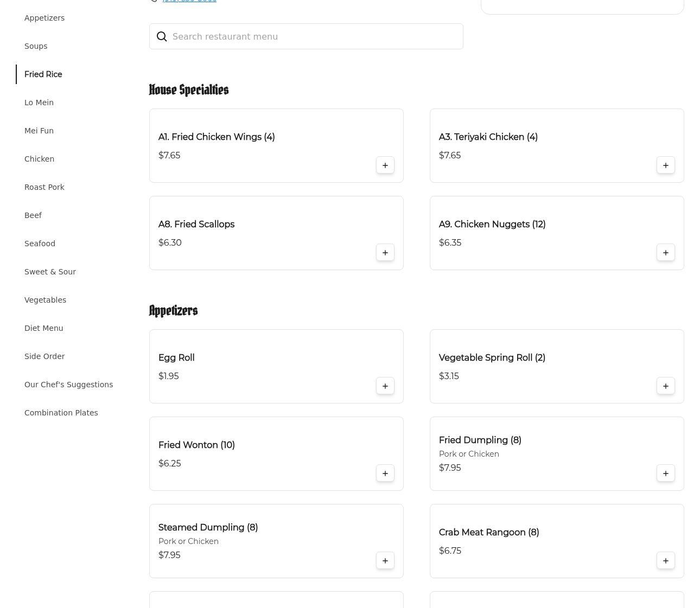
Task: Click the $6.75 Crab Meat Rangoon price
Action: click(x=450, y=551)
